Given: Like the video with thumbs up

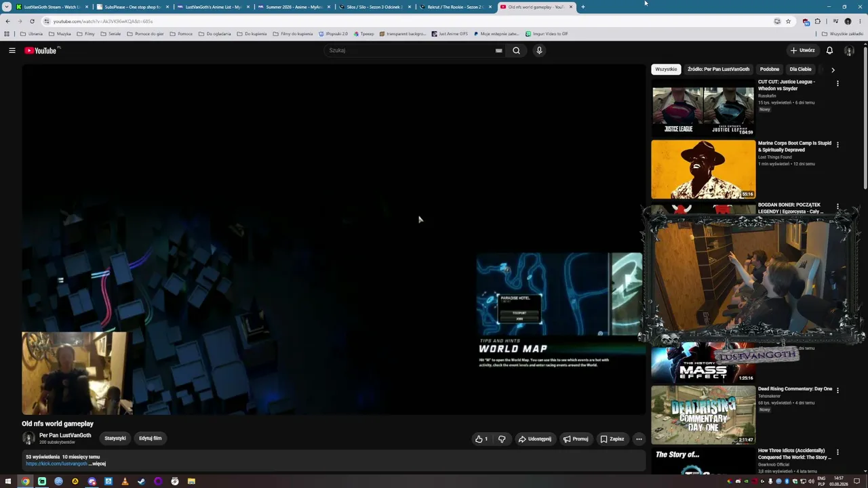Looking at the screenshot, I should [481, 439].
